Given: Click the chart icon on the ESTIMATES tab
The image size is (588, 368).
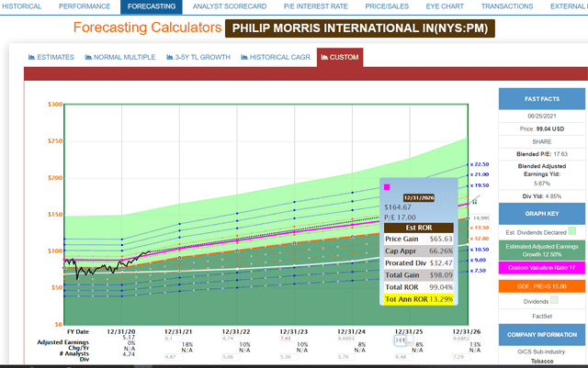Looking at the screenshot, I should click(31, 57).
